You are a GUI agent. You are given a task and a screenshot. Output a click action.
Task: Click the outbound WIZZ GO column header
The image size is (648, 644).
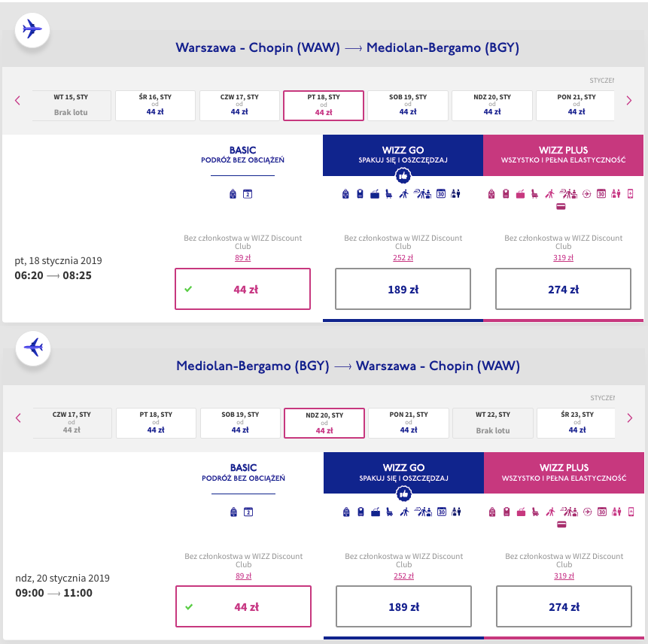pos(403,155)
